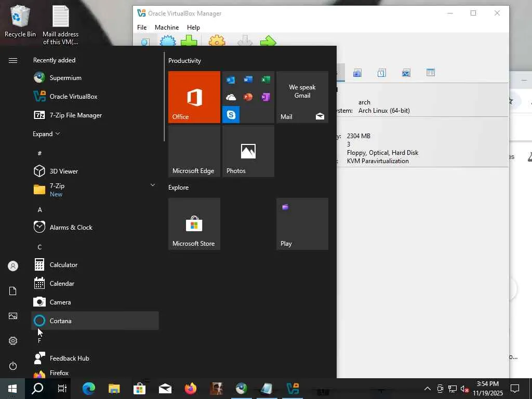Viewport: 532px width, 399px height.
Task: Open the File menu in VirtualBox Manager
Action: point(142,28)
